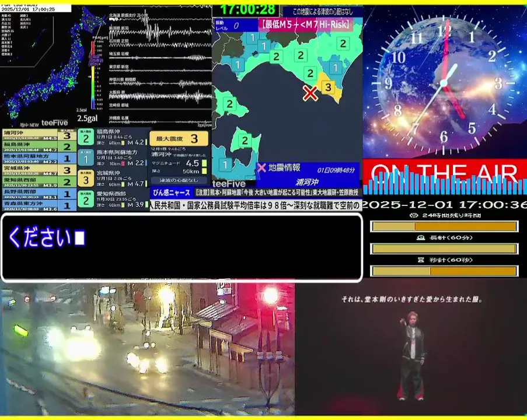Click blue intensity 1 badge for 熊本県阿蘇地方 entry
Screen dimensions: 527x420
pyautogui.click(x=86, y=158)
